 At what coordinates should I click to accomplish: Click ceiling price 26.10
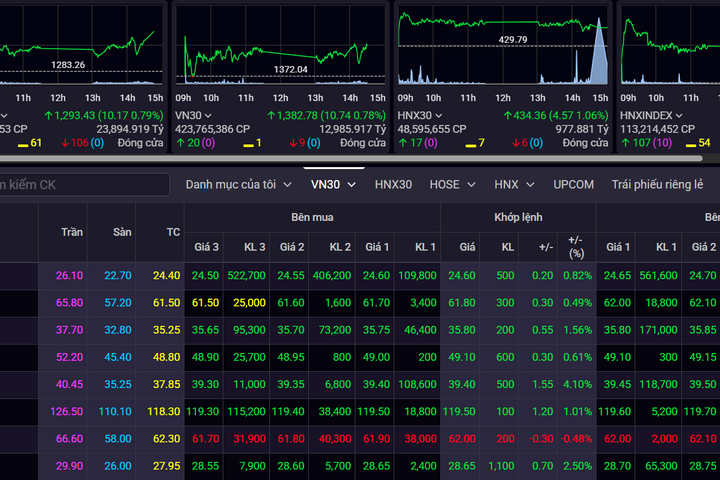(69, 276)
